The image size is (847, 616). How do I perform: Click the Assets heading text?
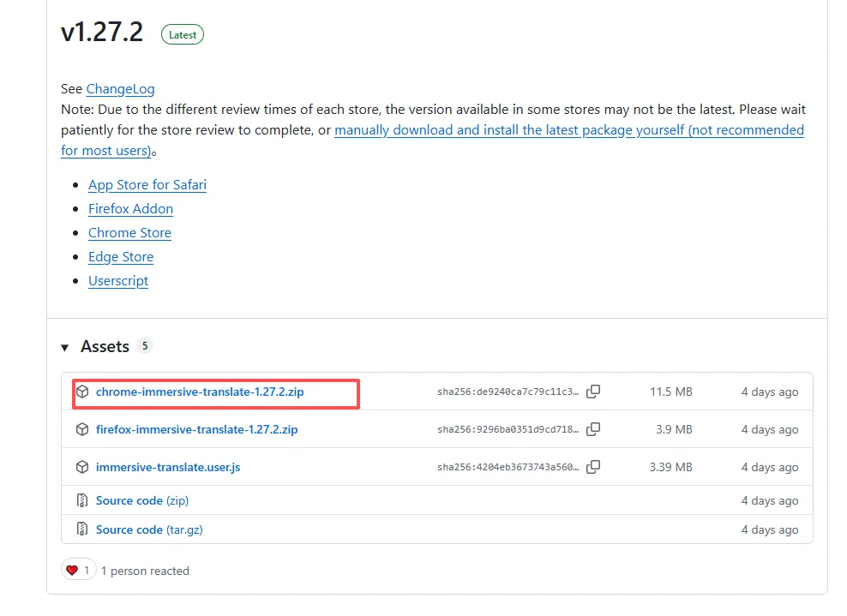click(x=105, y=347)
